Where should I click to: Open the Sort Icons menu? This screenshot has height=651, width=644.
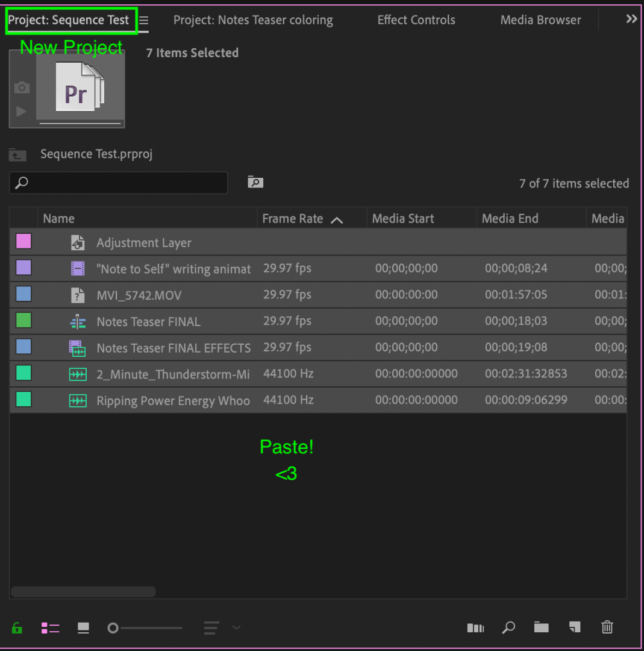(x=211, y=627)
